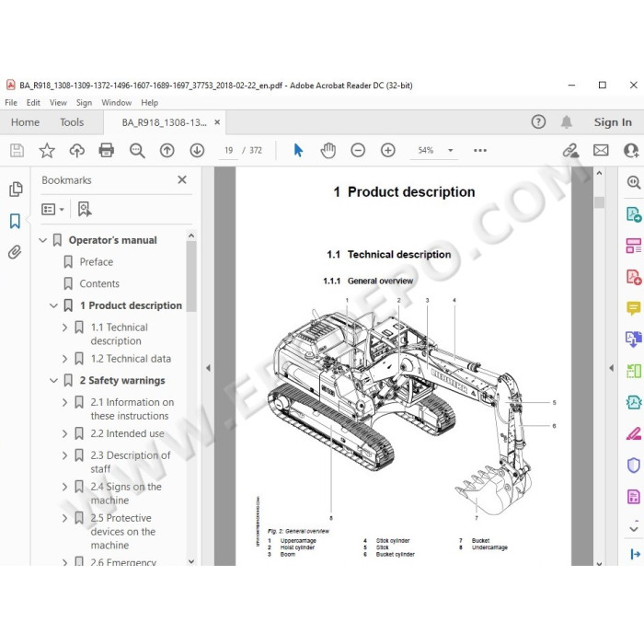Image resolution: width=644 pixels, height=644 pixels.
Task: Add document to starred favorites
Action: (x=47, y=150)
